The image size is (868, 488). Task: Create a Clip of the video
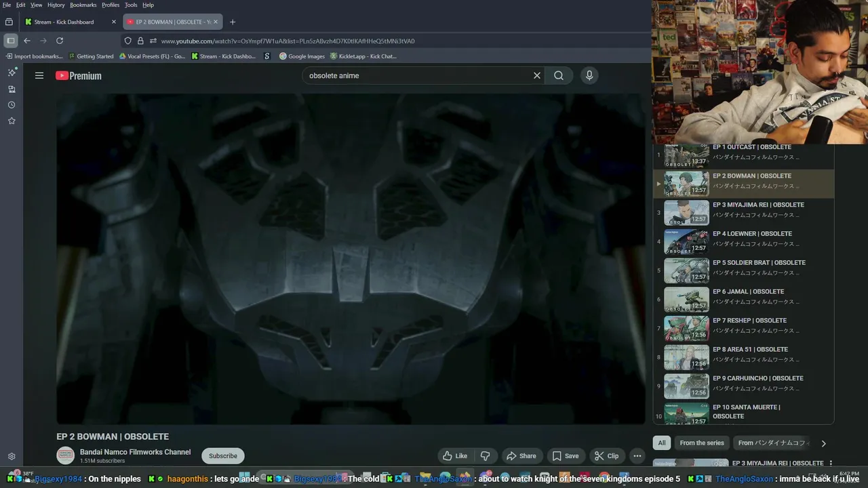[607, 456]
